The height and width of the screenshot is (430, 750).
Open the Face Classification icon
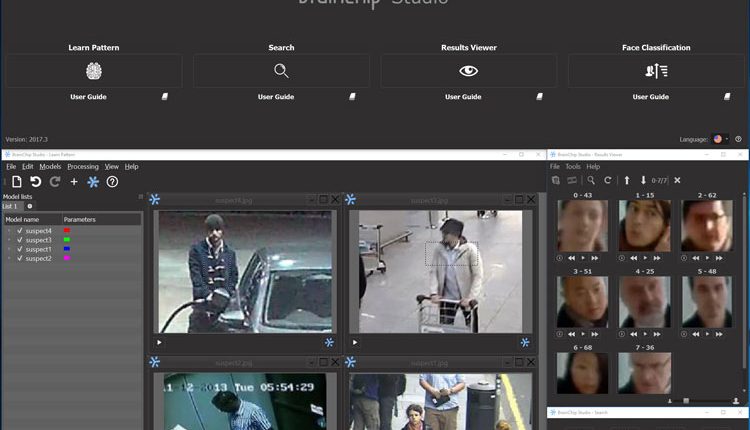point(656,71)
